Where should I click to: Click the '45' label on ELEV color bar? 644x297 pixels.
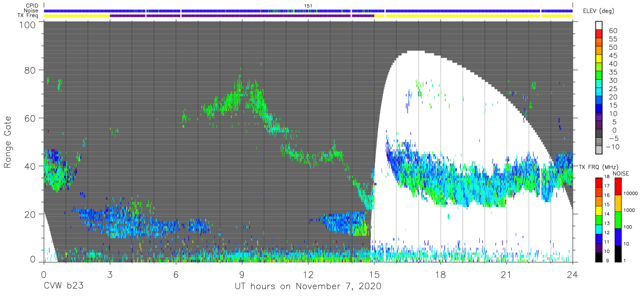click(x=614, y=56)
